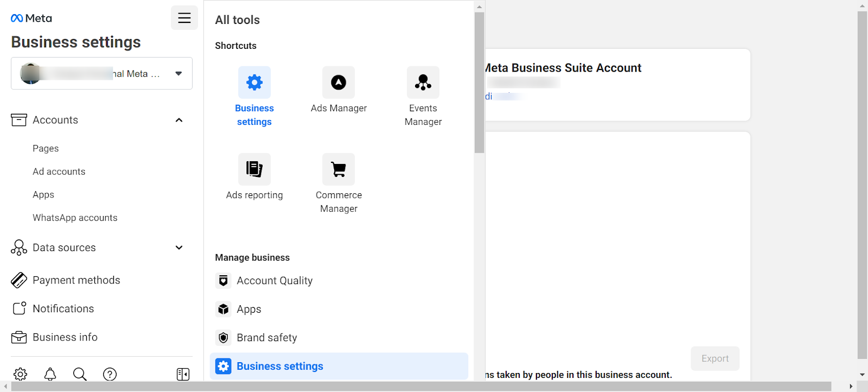Open search magnifier in the bottom sidebar bar
The image size is (868, 392).
coord(80,374)
